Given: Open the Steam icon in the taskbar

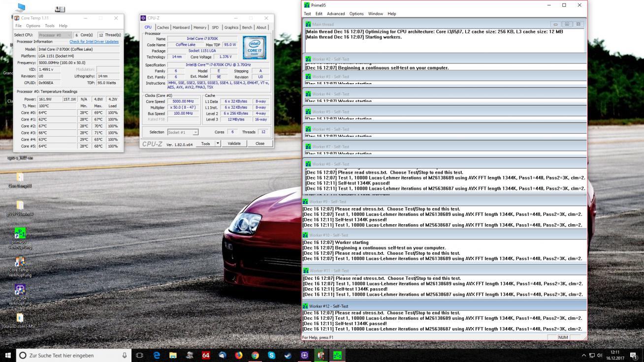Looking at the screenshot, I should pos(288,355).
